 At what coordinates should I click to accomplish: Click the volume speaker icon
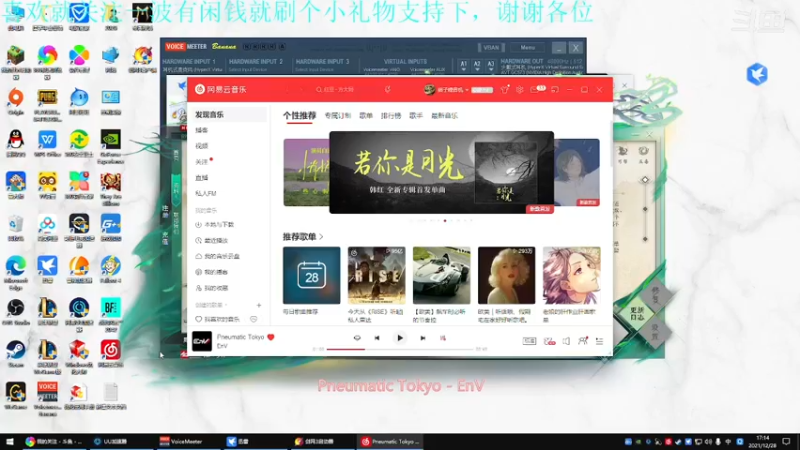(566, 341)
